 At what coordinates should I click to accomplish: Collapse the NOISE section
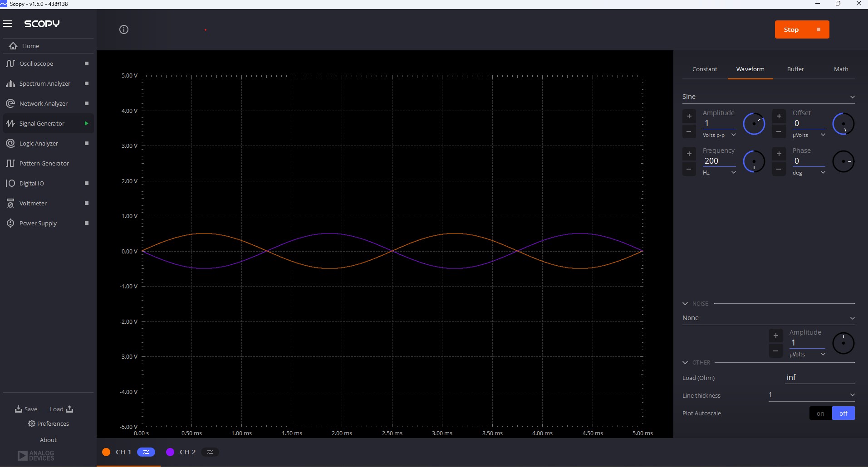tap(686, 303)
